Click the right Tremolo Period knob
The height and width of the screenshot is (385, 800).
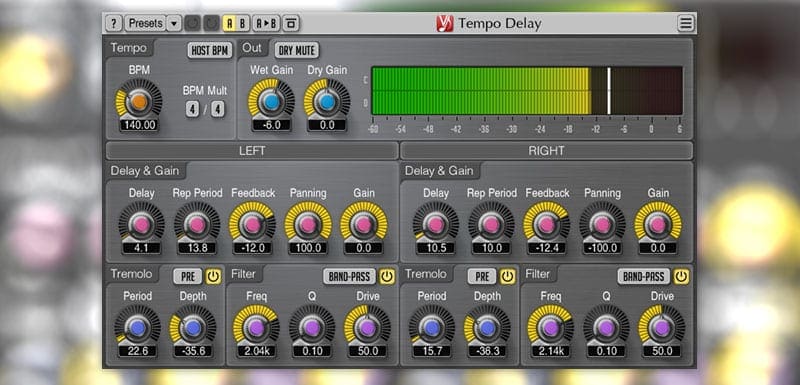click(432, 328)
